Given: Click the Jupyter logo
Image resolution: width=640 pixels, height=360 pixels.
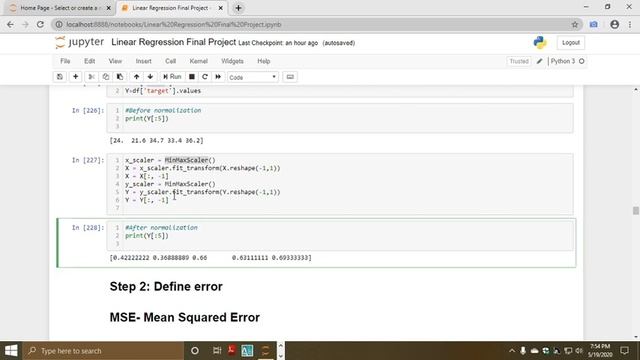Looking at the screenshot, I should pyautogui.click(x=80, y=42).
